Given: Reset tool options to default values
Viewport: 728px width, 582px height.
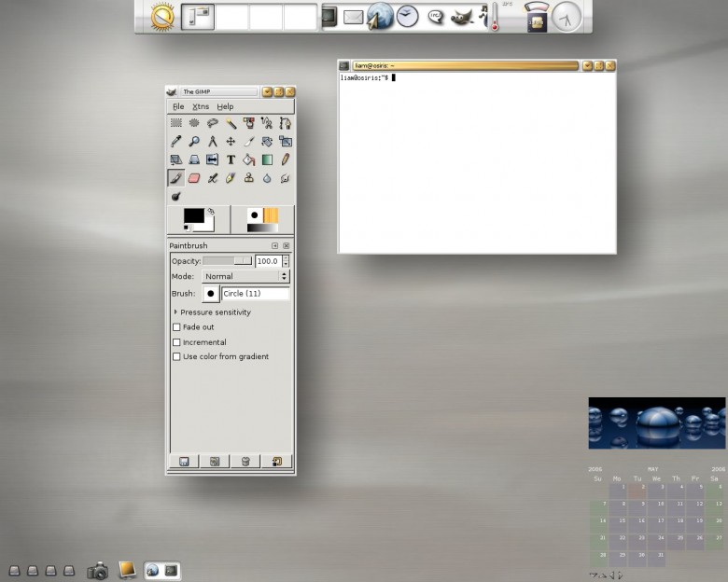Looking at the screenshot, I should [x=276, y=462].
